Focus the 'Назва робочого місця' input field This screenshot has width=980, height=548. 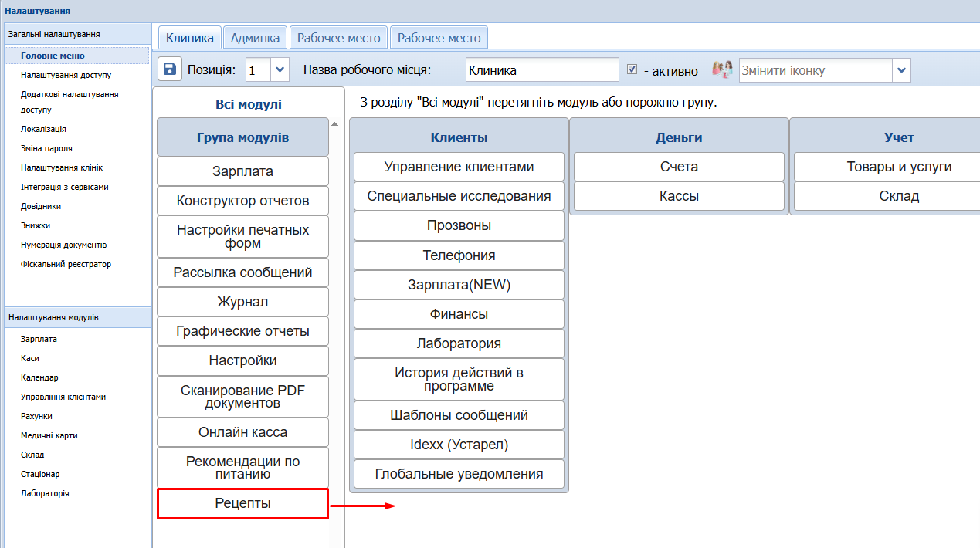543,69
